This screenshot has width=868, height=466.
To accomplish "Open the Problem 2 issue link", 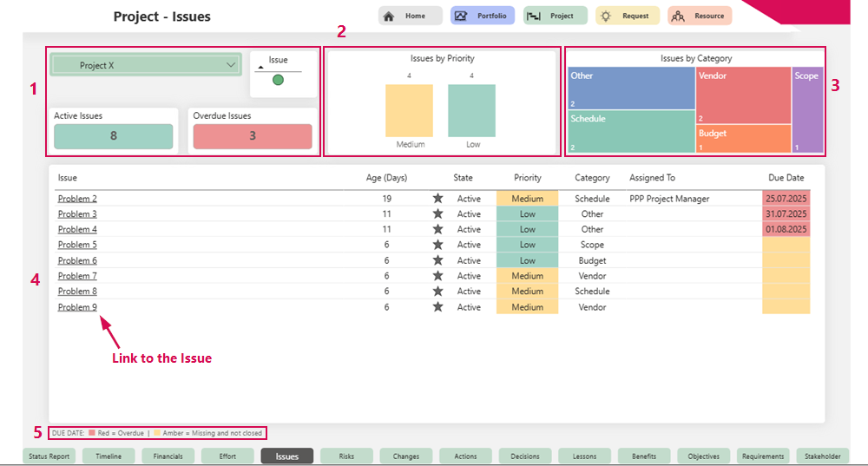I will pos(77,199).
